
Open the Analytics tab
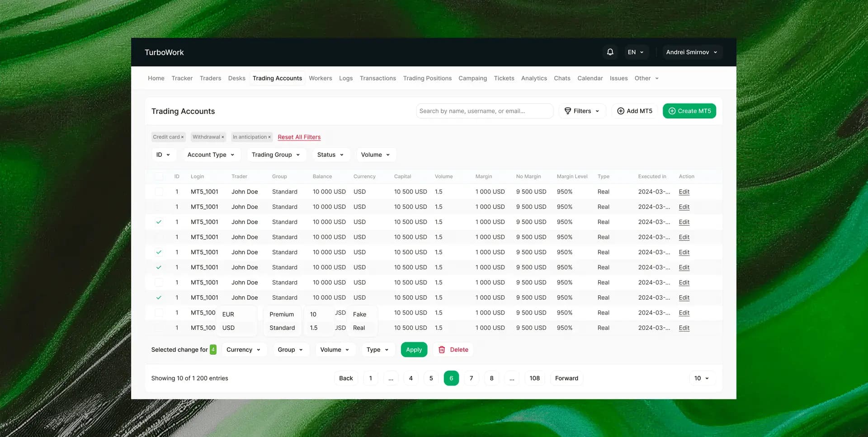click(534, 78)
